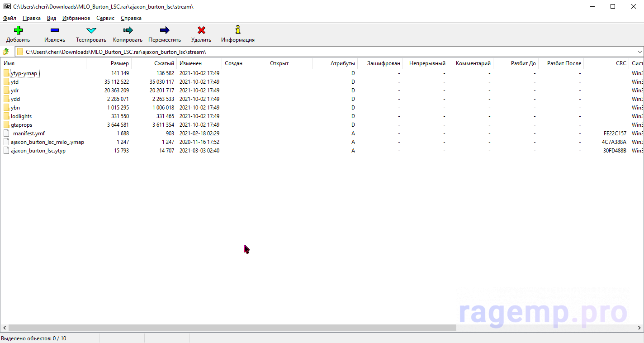This screenshot has width=644, height=343.
Task: Click the Extract (Извлечь) toolbar icon
Action: [55, 30]
